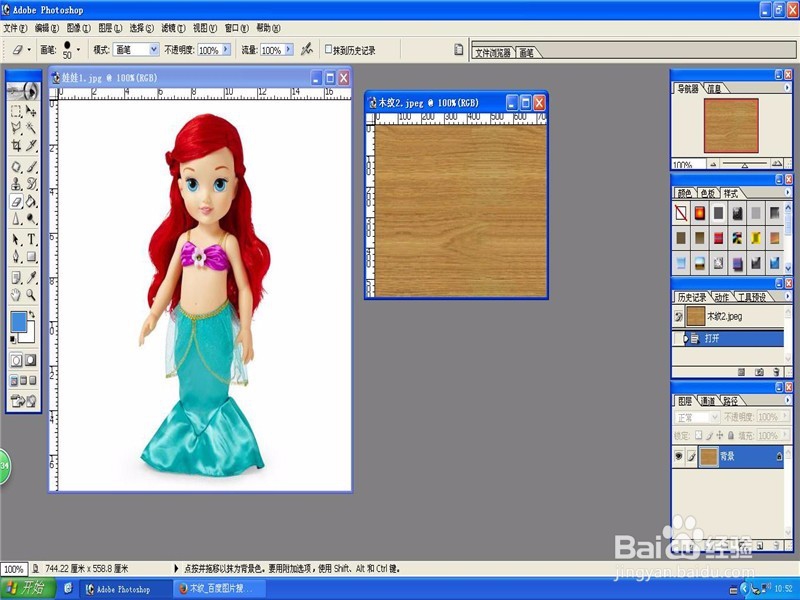Select the Magic Wand tool
This screenshot has width=800, height=600.
click(x=31, y=128)
